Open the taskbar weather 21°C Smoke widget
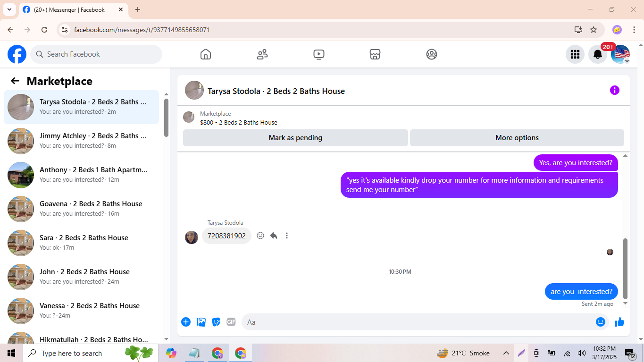Image resolution: width=644 pixels, height=362 pixels. pyautogui.click(x=463, y=353)
